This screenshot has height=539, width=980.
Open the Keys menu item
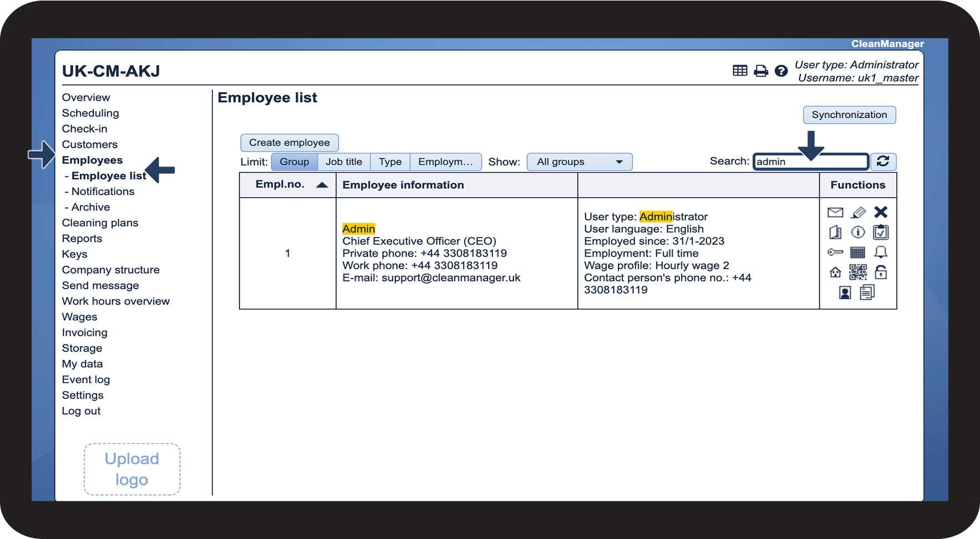pos(75,254)
